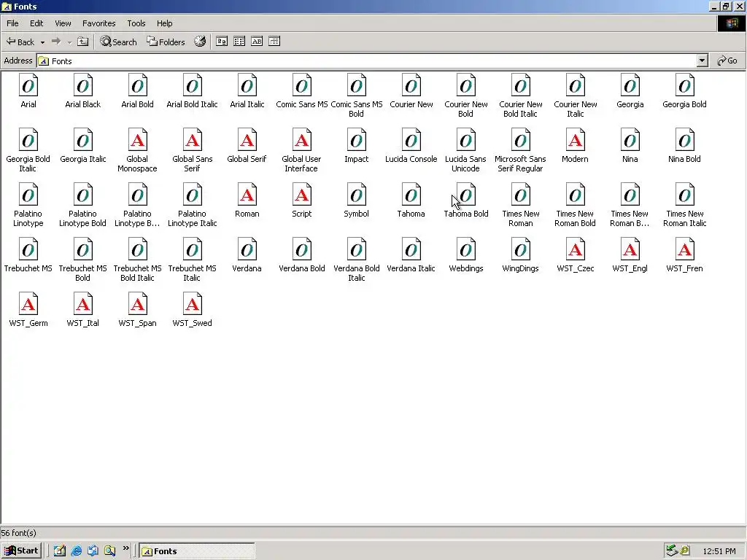Image resolution: width=747 pixels, height=560 pixels.
Task: Select the Symbol font icon
Action: [x=356, y=195]
